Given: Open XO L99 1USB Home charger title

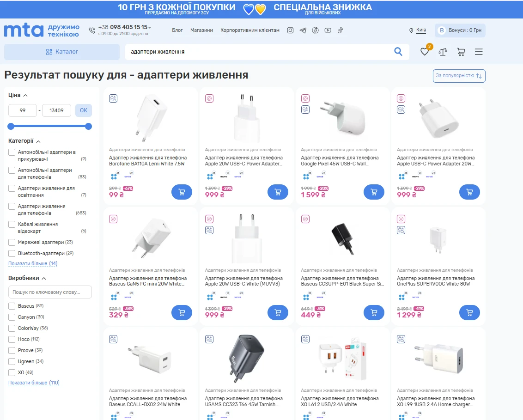Looking at the screenshot, I should [x=436, y=402].
